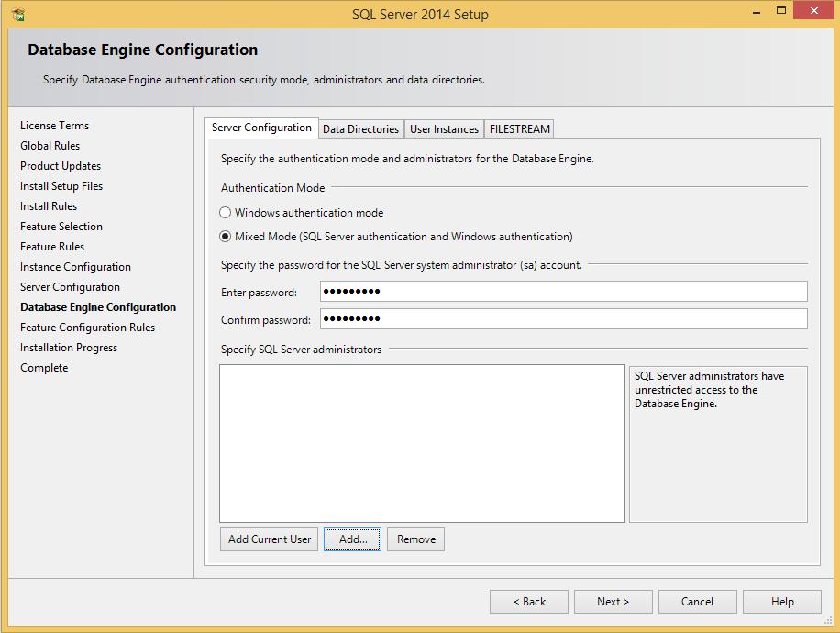Click Feature Configuration Rules step

(x=87, y=328)
